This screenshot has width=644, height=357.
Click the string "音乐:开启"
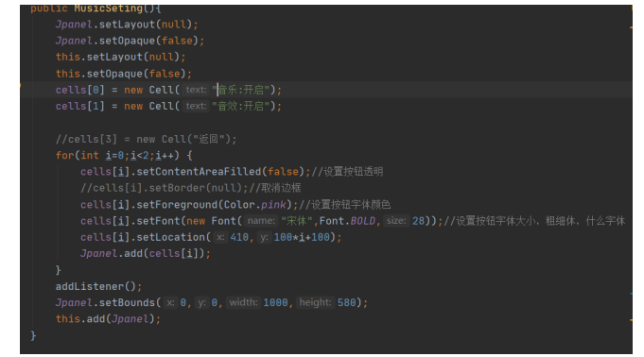(x=241, y=90)
